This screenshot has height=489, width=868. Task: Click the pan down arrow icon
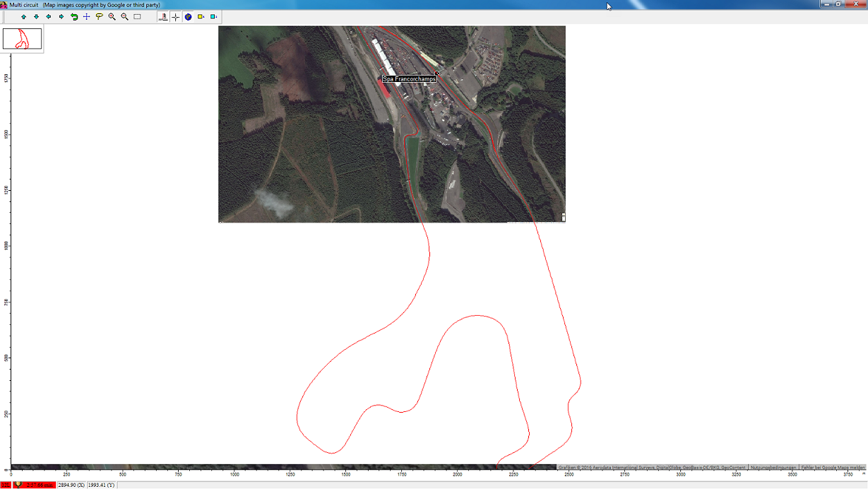pyautogui.click(x=36, y=17)
